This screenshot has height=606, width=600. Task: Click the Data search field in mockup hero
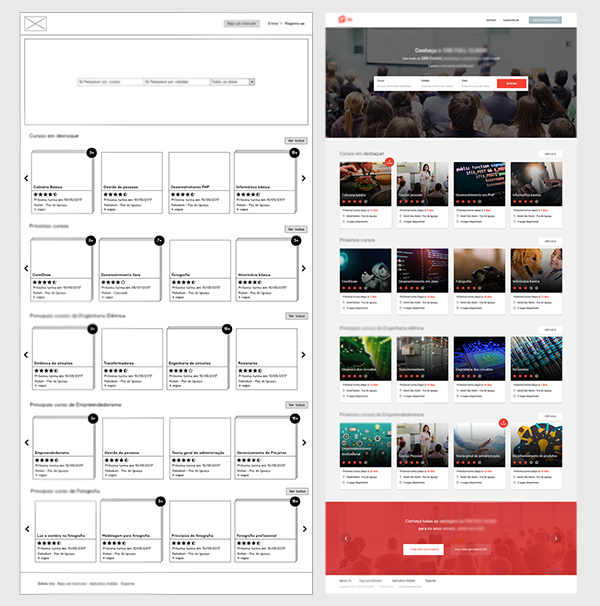coord(477,83)
